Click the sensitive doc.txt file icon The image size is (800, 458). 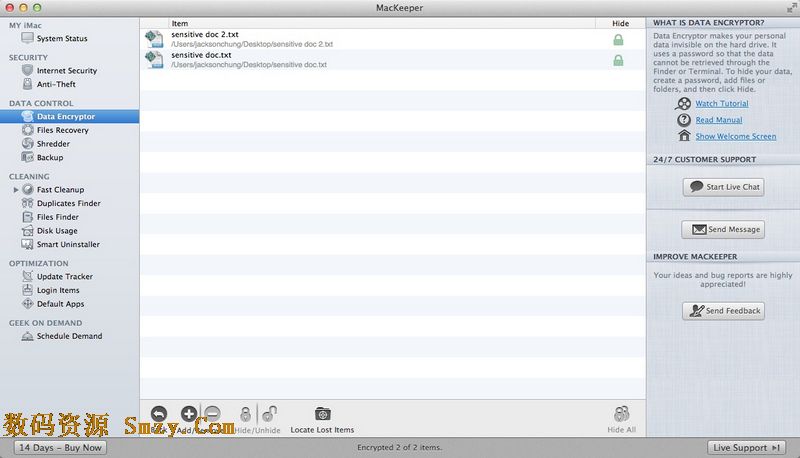coord(154,60)
